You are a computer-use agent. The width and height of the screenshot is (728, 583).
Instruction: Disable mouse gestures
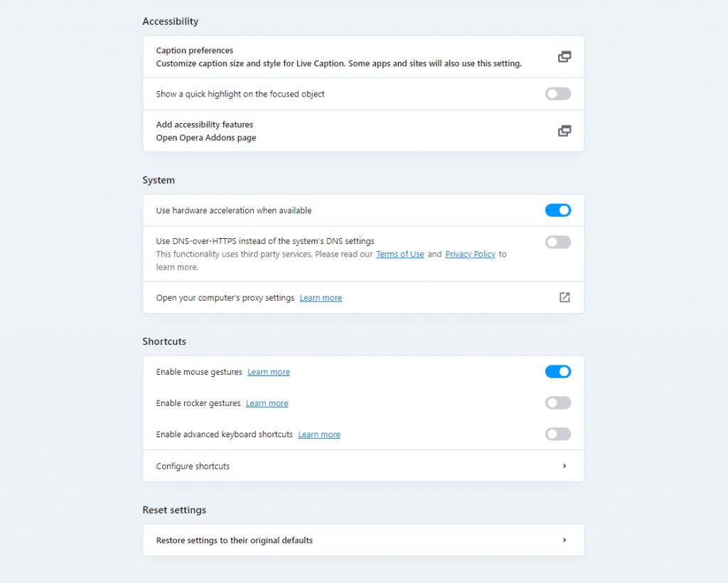click(558, 371)
